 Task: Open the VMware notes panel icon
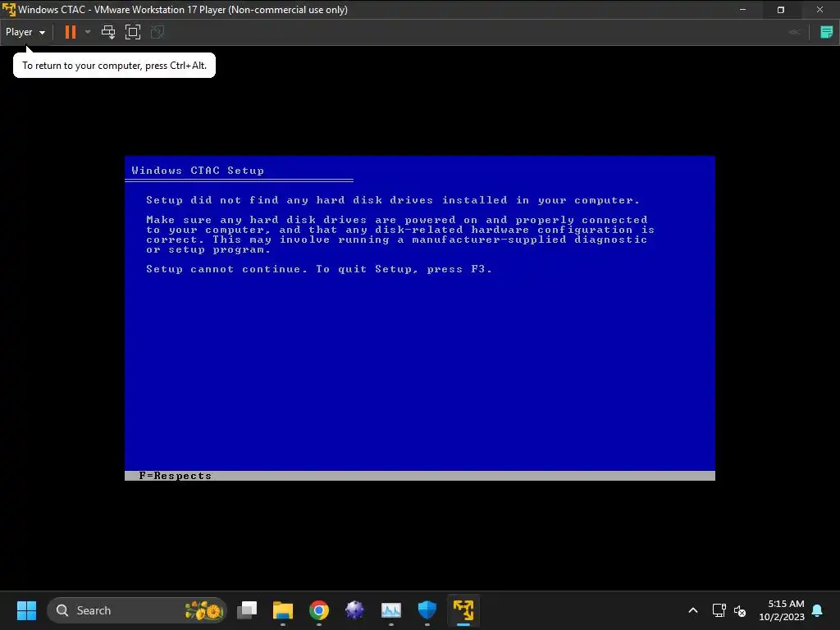826,32
